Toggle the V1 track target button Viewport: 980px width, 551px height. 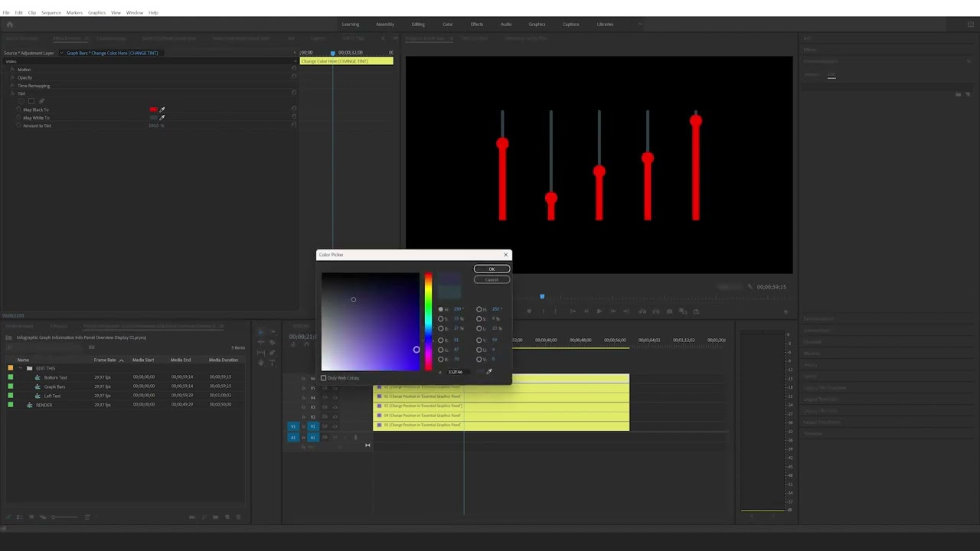[312, 426]
